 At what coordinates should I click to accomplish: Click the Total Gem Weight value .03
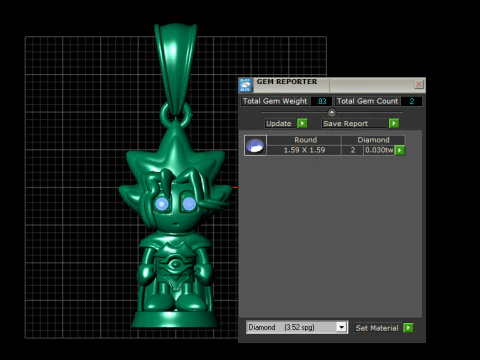click(x=321, y=101)
